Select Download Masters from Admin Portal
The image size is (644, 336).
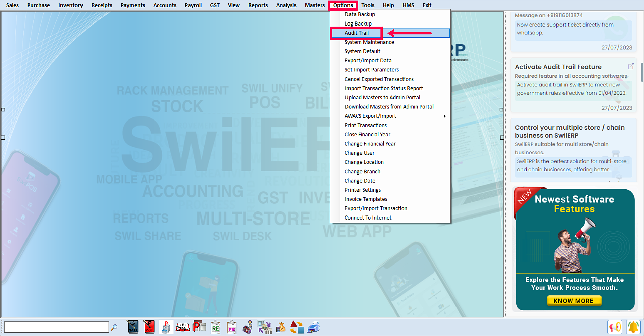390,107
